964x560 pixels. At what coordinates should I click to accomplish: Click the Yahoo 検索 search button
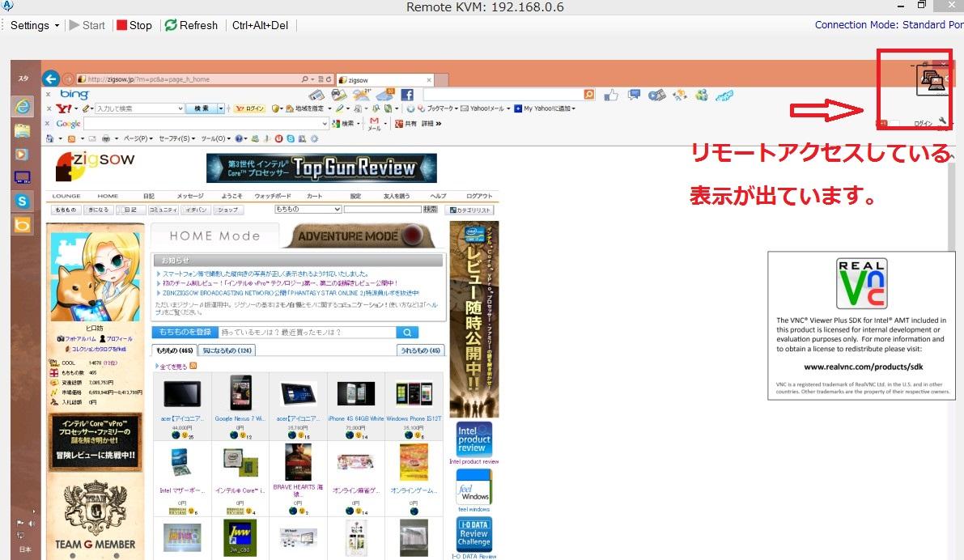202,108
